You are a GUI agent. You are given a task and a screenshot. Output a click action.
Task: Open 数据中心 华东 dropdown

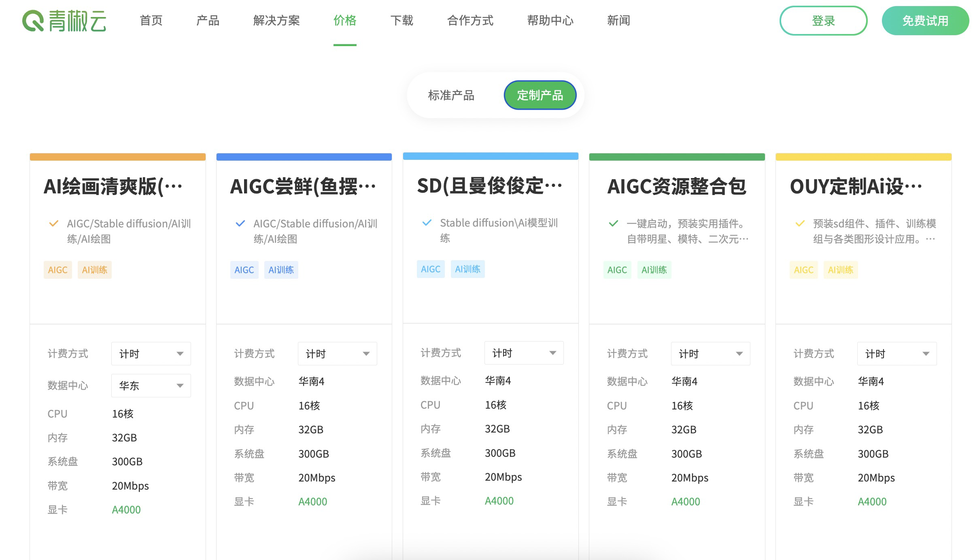(x=151, y=386)
